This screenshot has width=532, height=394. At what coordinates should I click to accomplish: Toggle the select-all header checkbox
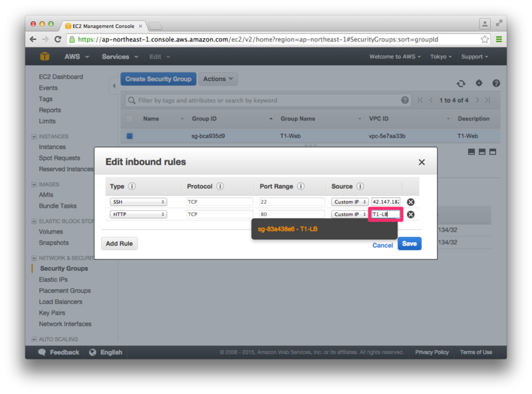129,119
